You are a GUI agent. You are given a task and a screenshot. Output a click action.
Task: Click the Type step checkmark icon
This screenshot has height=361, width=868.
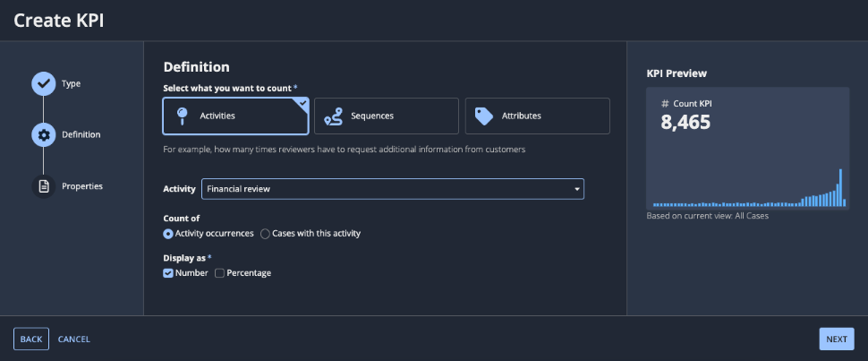[43, 83]
